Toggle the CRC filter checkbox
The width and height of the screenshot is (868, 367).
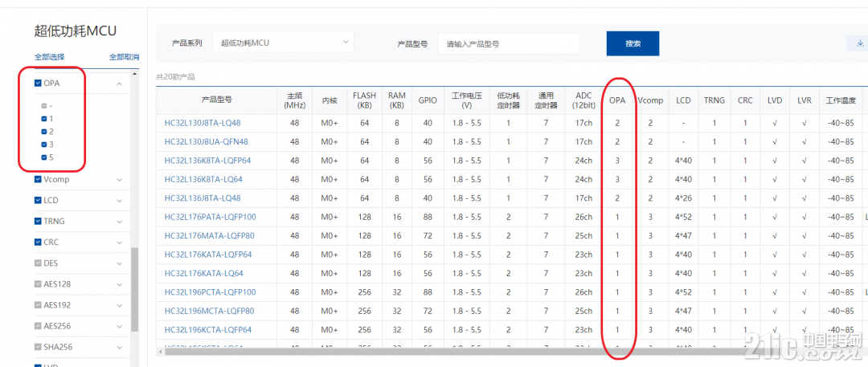[38, 243]
